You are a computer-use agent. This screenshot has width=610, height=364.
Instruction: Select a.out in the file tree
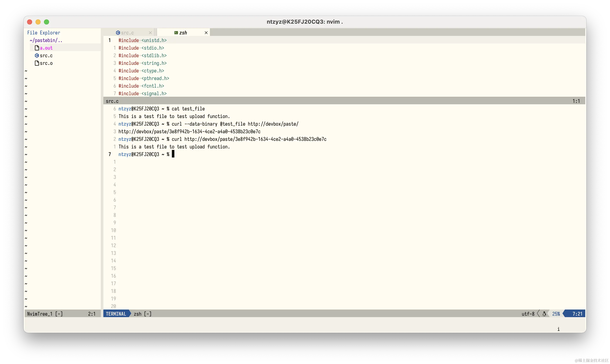pyautogui.click(x=46, y=48)
